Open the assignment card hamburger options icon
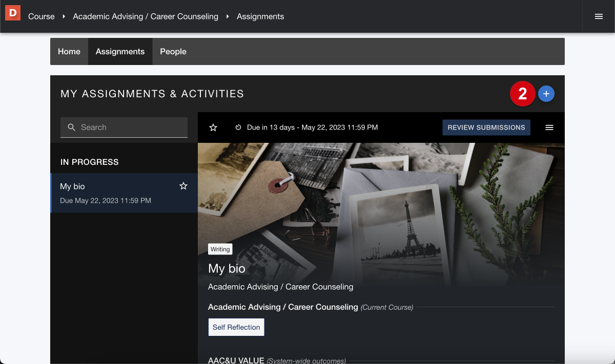This screenshot has height=364, width=615. [x=549, y=127]
